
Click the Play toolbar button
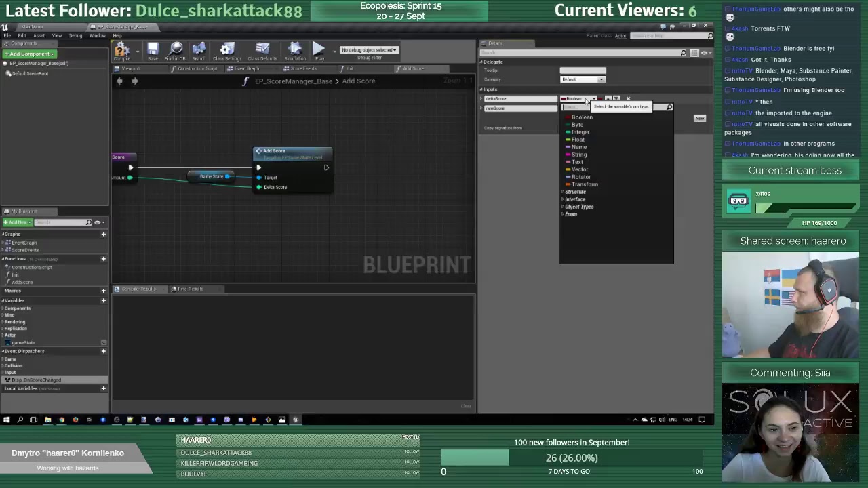coord(319,50)
